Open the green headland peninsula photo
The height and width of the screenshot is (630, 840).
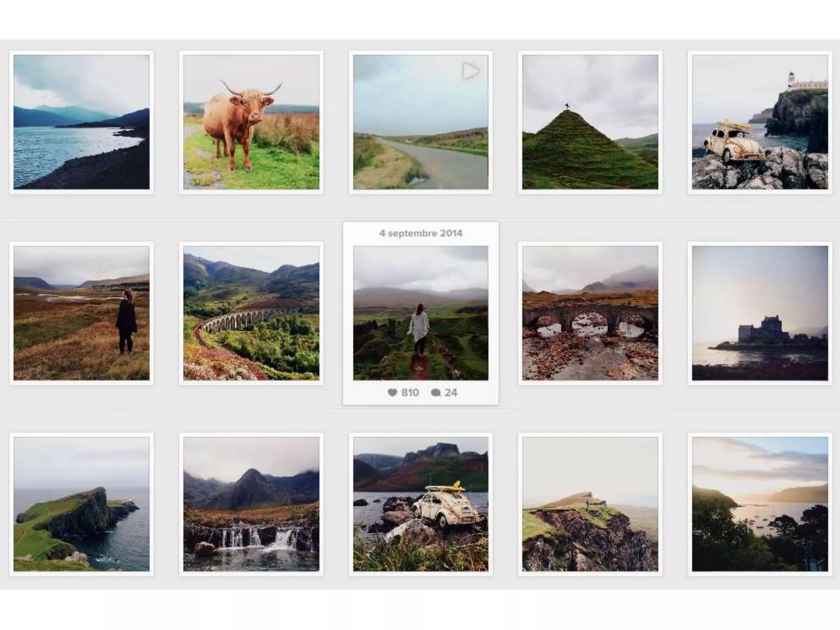click(x=81, y=504)
